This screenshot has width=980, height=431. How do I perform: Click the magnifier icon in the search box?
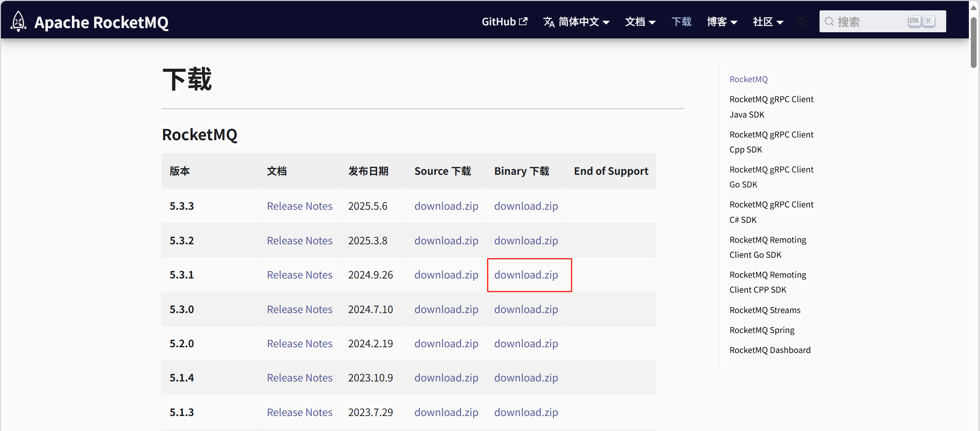(x=830, y=22)
